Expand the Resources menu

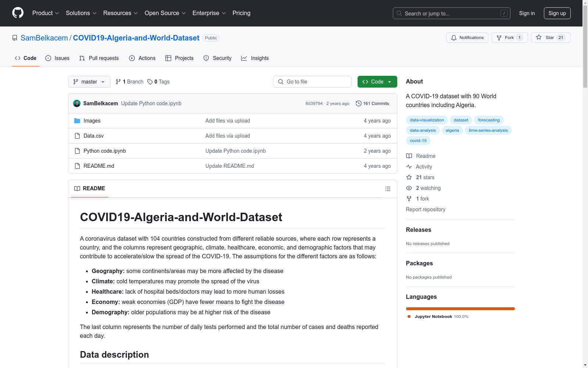pos(121,13)
